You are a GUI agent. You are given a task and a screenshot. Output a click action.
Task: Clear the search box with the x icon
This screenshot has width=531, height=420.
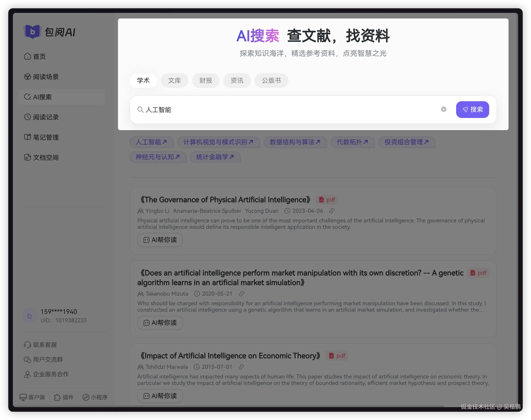pos(443,109)
